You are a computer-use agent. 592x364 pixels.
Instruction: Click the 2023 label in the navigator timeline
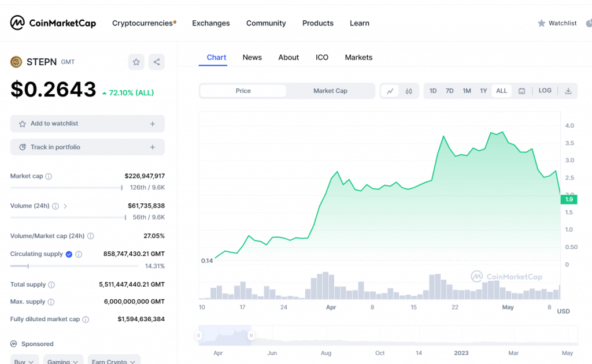(x=461, y=353)
